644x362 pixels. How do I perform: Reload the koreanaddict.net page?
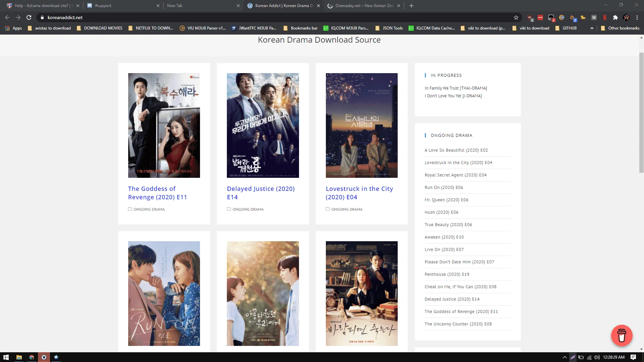(x=29, y=17)
